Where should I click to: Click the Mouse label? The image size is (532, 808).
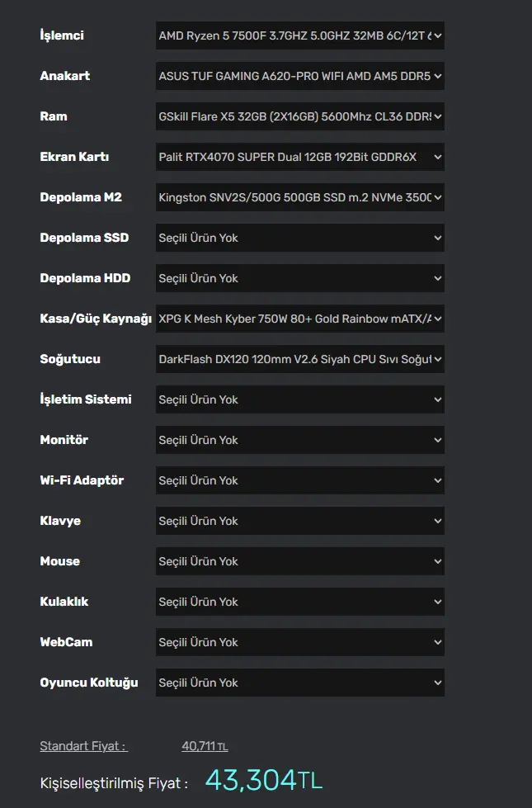pyautogui.click(x=59, y=561)
